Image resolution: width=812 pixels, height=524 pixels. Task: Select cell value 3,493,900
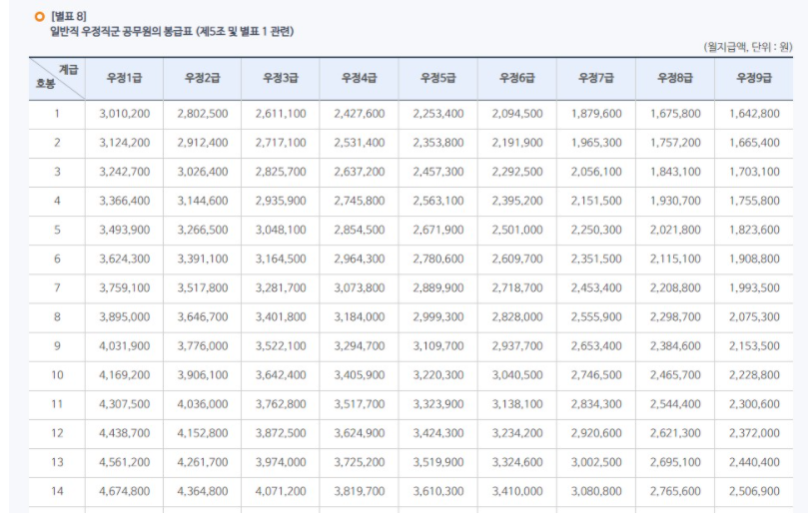pyautogui.click(x=124, y=230)
